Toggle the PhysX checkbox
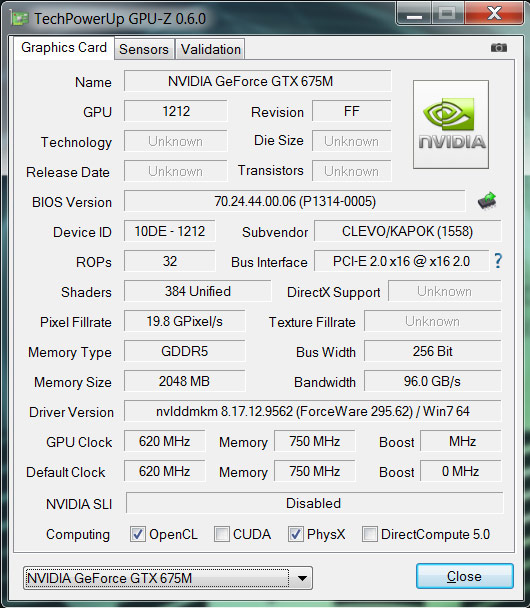Screen dimensions: 530x608 point(295,534)
